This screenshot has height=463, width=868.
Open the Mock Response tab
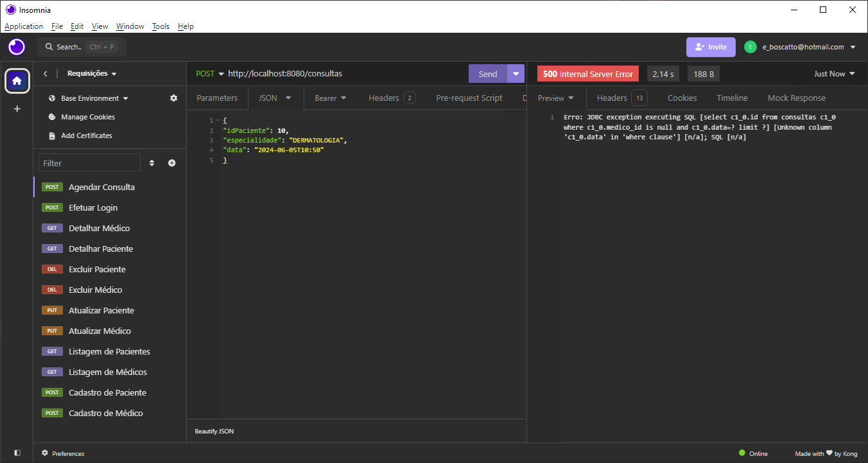(x=797, y=98)
